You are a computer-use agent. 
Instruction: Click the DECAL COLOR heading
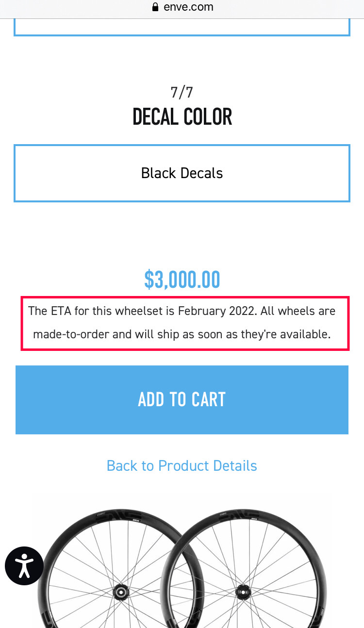click(x=182, y=117)
